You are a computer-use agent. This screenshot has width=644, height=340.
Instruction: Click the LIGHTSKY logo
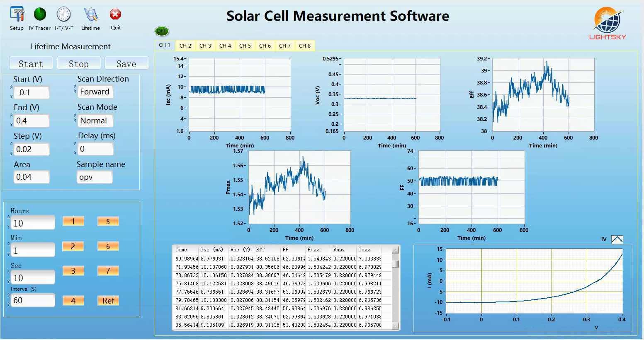[608, 23]
